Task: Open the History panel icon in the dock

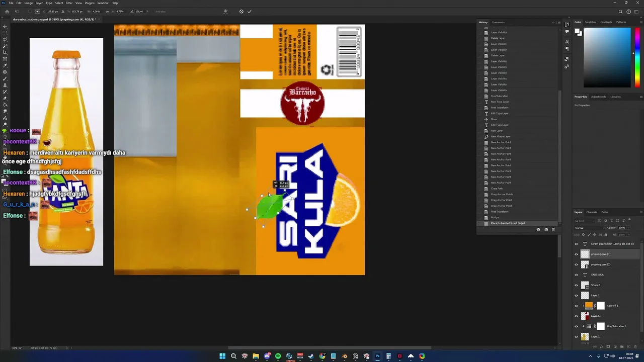Action: [x=567, y=24]
